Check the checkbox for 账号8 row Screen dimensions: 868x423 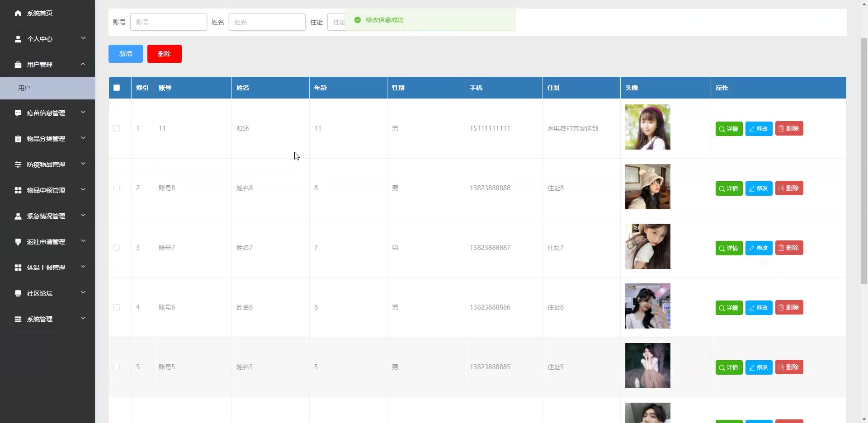[x=117, y=188]
